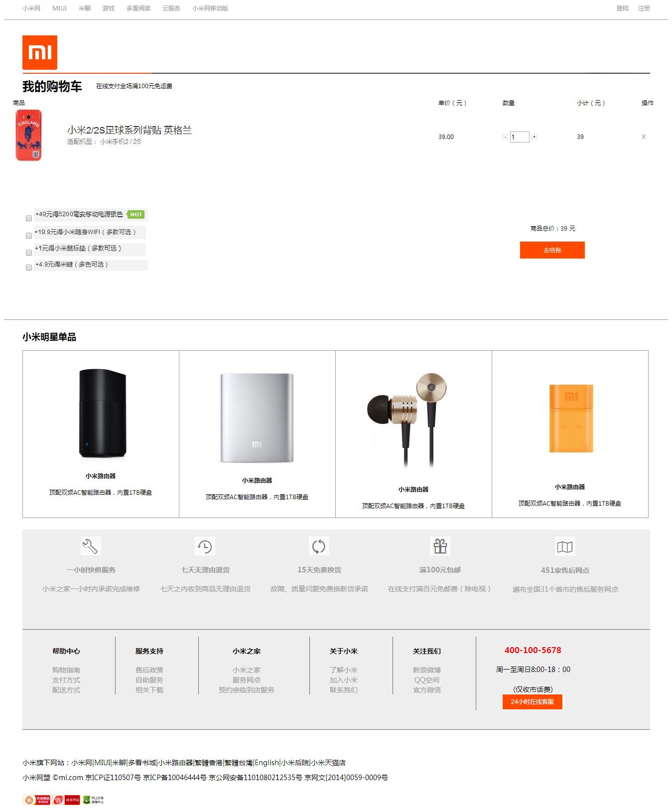The width and height of the screenshot is (672, 809).
Task: Click the 去结账 checkout button
Action: (552, 250)
